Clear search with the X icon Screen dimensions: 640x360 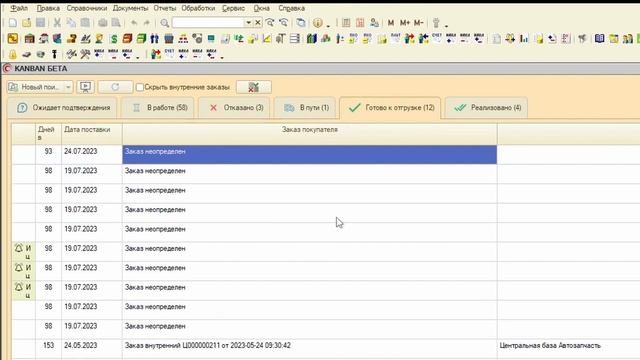click(258, 23)
